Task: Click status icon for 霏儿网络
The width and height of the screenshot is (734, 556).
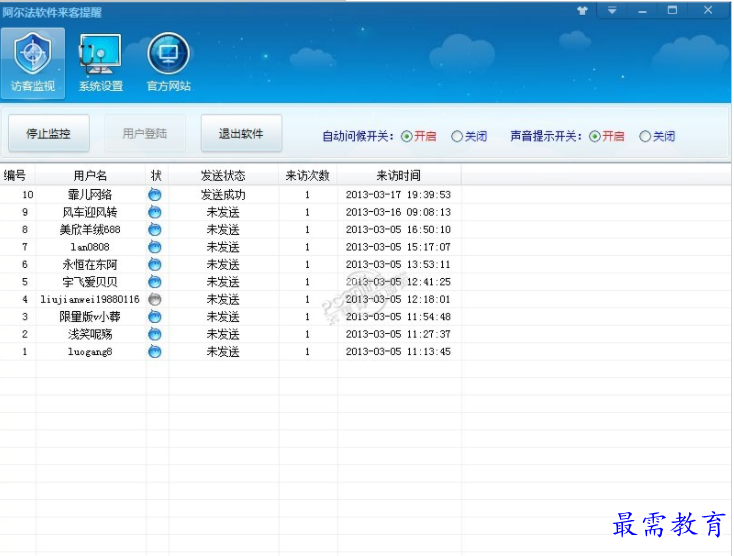Action: 155,195
